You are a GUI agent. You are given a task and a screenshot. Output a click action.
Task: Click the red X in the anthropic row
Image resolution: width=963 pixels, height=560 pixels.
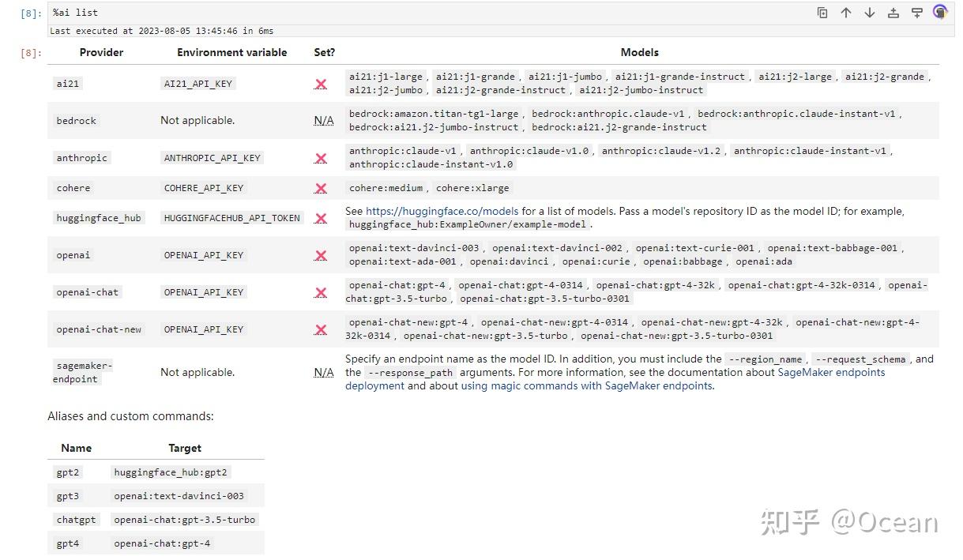pyautogui.click(x=321, y=158)
